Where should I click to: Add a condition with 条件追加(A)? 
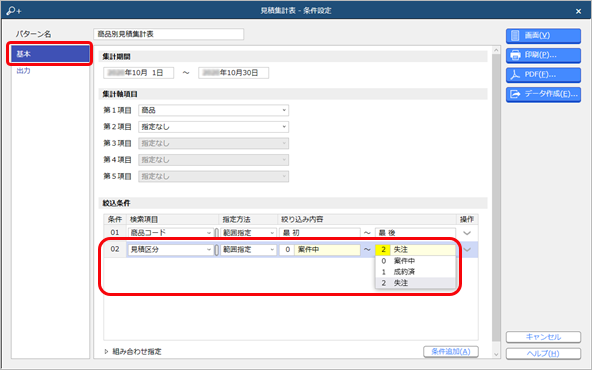point(450,352)
